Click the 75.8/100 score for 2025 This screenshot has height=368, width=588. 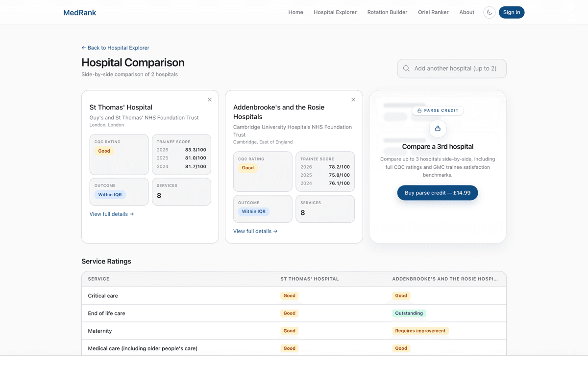coord(339,175)
